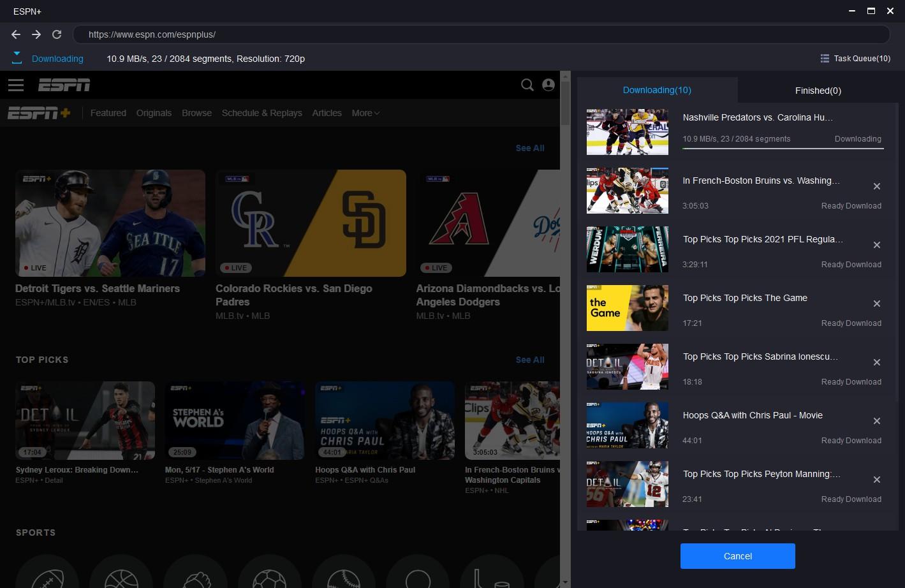Click Peyton Manning Detail queue thumbnail
Image resolution: width=905 pixels, height=588 pixels.
point(628,484)
